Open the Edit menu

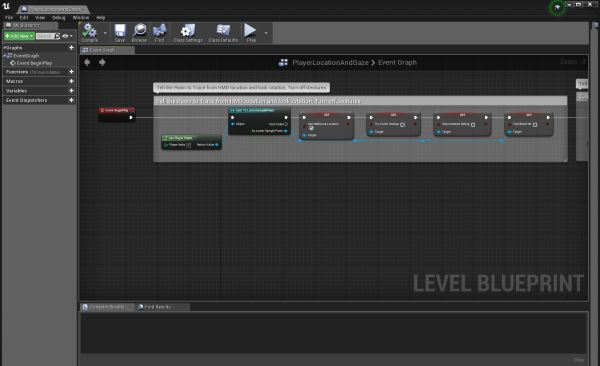click(24, 18)
